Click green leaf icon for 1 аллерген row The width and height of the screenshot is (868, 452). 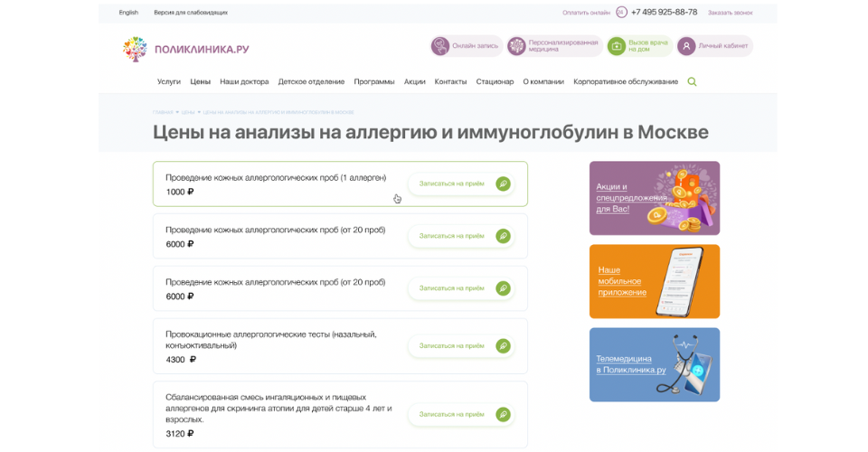pos(504,184)
